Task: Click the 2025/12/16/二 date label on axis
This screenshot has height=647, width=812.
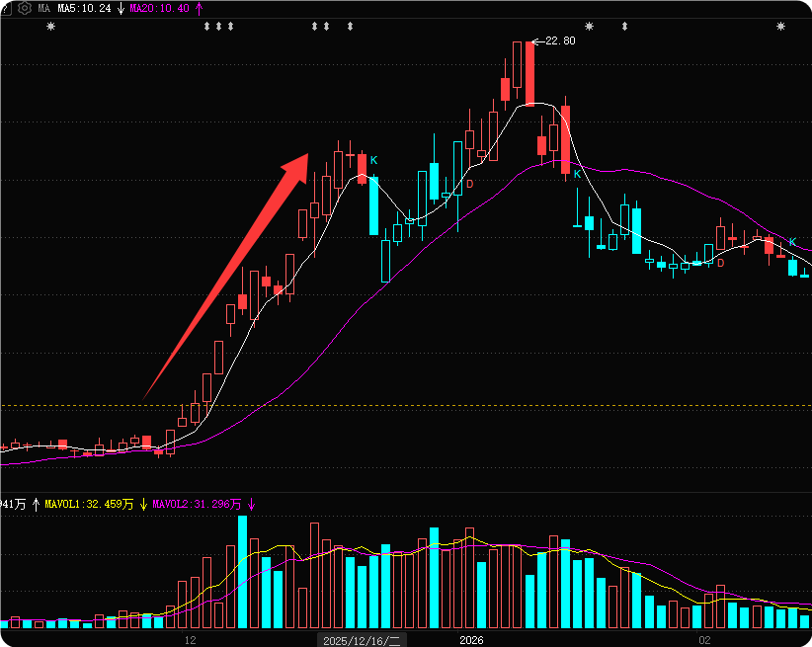Action: tap(362, 640)
